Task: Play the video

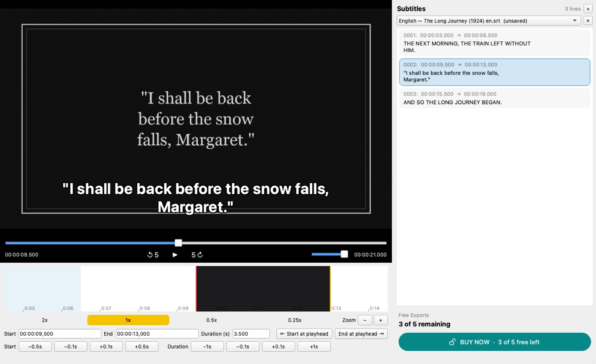Action: pyautogui.click(x=175, y=255)
